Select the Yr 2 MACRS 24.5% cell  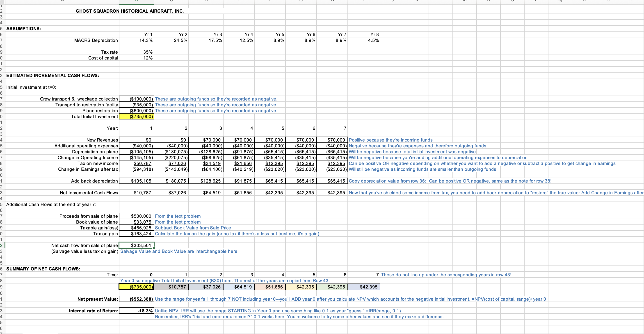pyautogui.click(x=180, y=40)
